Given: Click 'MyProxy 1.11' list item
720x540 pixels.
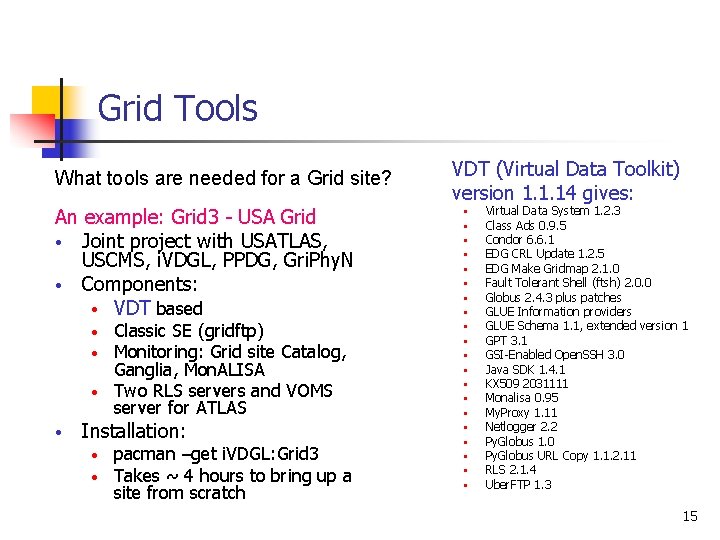Looking at the screenshot, I should tap(521, 413).
